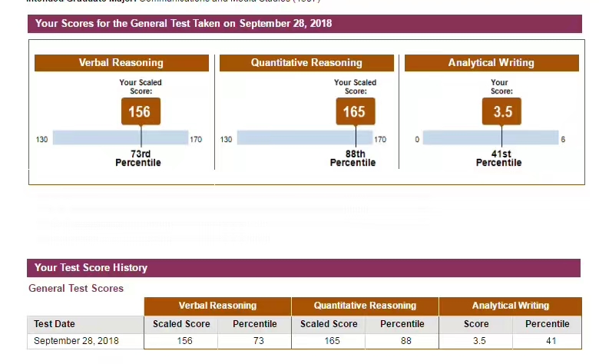599x364 pixels.
Task: Click the Analytical Writing score range bar
Action: [x=491, y=137]
